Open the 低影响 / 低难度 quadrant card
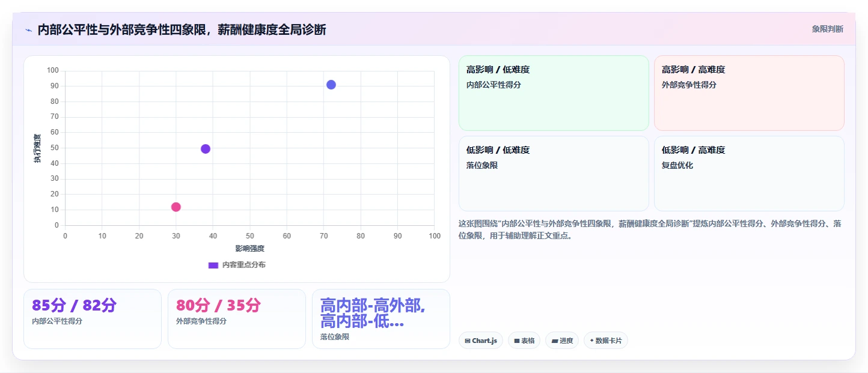Screen dimensions: 868x373 (x=554, y=174)
